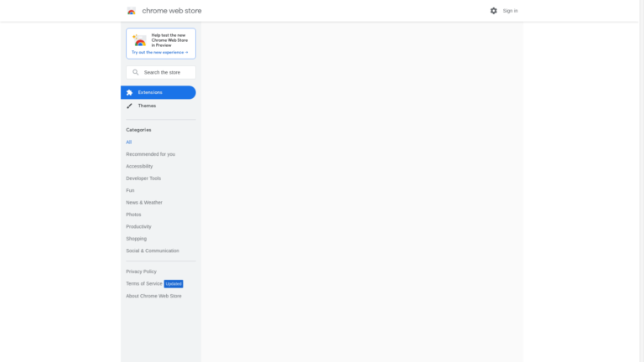Click the Extensions puzzle piece icon
The height and width of the screenshot is (362, 644).
pos(129,92)
